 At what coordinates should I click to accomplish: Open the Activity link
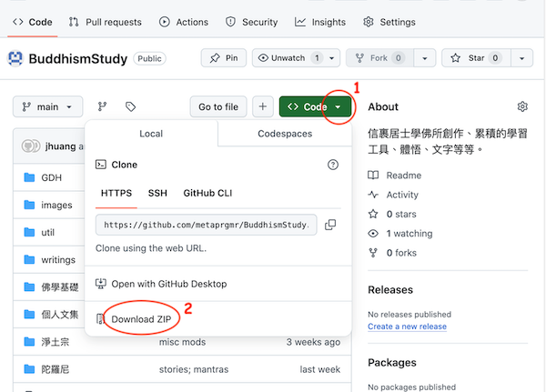pyautogui.click(x=402, y=195)
